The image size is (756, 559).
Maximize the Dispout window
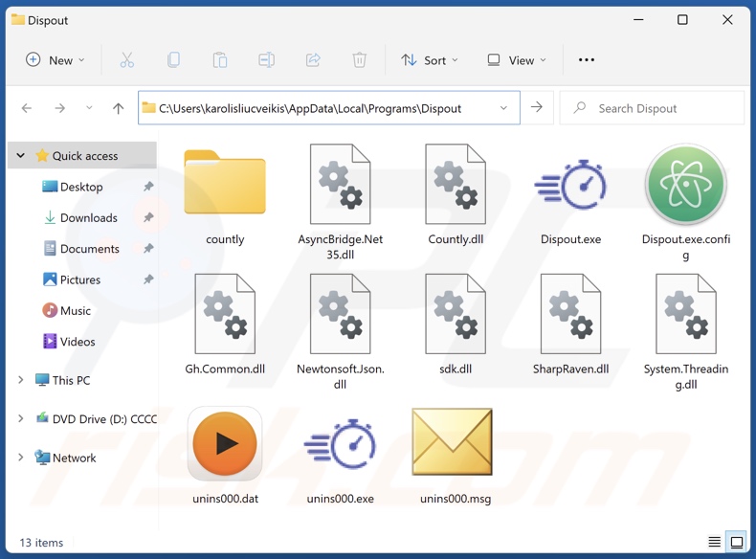point(682,20)
